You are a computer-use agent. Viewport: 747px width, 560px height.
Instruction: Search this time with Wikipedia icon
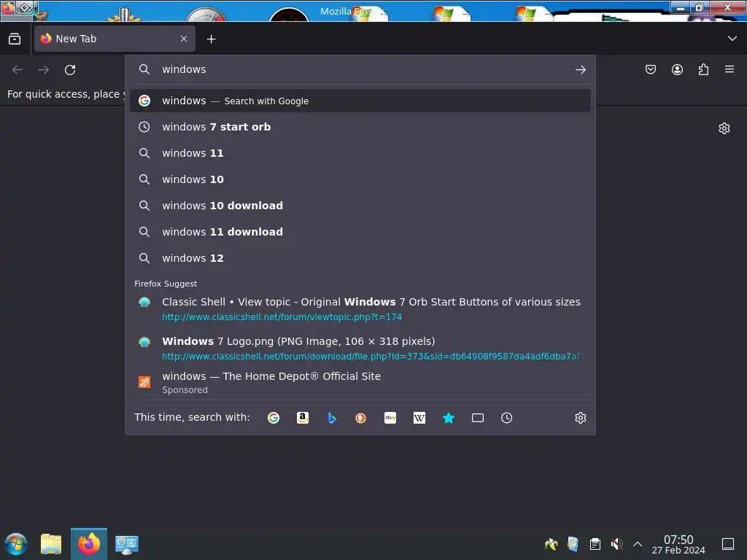419,418
